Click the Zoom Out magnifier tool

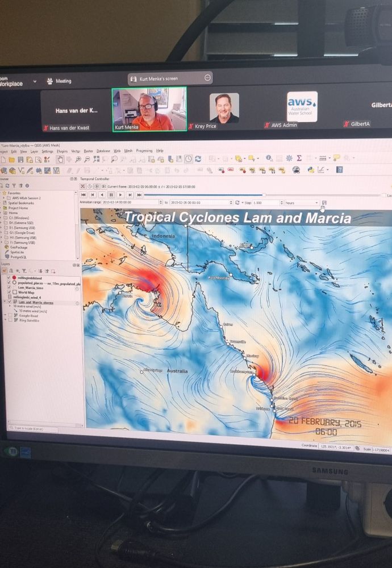(x=87, y=159)
